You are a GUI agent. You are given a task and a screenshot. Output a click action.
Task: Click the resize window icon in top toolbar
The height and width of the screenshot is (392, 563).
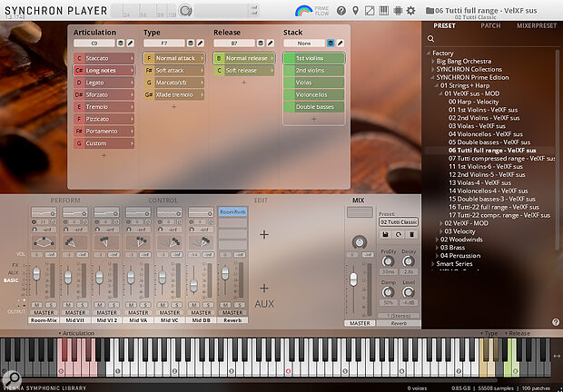coord(370,11)
